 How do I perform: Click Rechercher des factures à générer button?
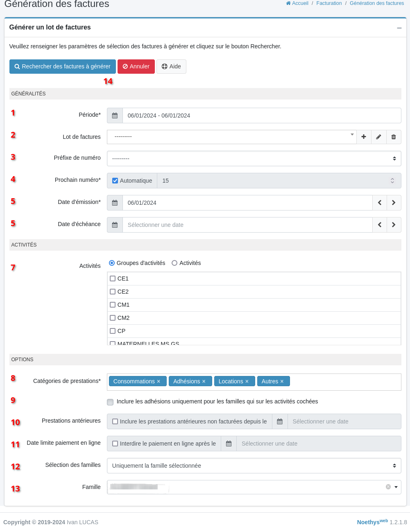point(62,66)
